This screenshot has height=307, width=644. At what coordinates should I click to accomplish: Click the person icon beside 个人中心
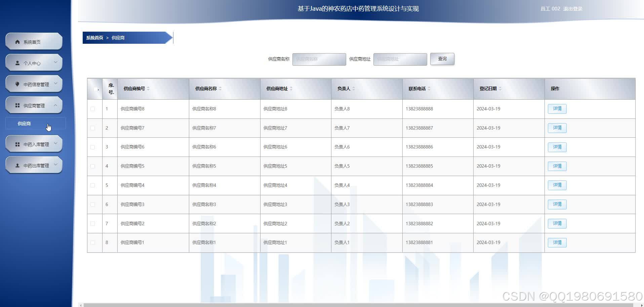[17, 63]
